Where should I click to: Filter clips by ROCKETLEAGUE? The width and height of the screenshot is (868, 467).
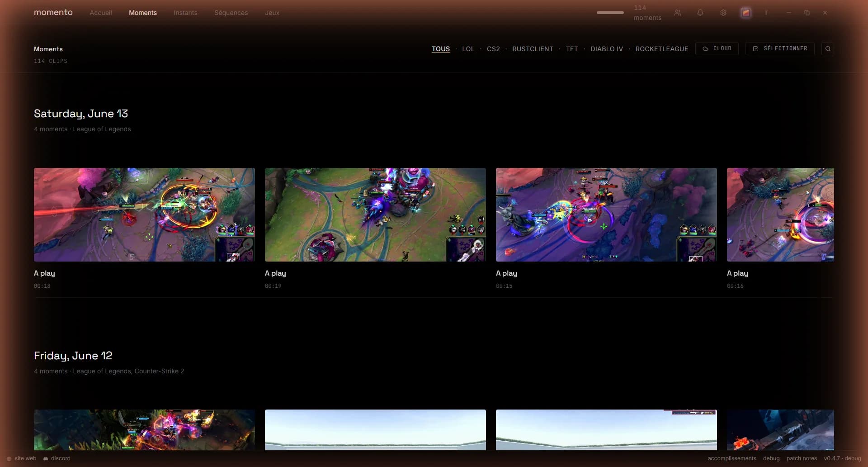tap(662, 49)
